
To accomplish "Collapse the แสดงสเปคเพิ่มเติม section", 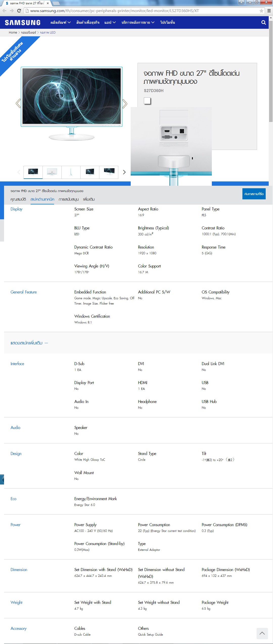I will pos(29,343).
